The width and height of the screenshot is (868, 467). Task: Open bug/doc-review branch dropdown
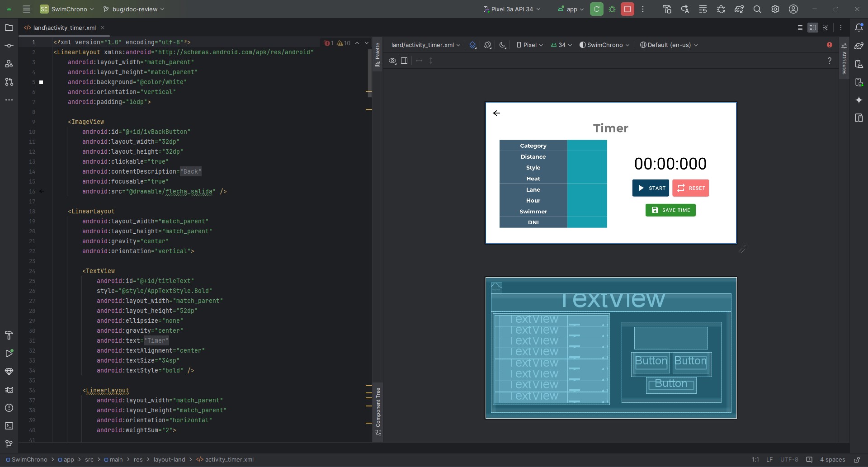click(134, 9)
